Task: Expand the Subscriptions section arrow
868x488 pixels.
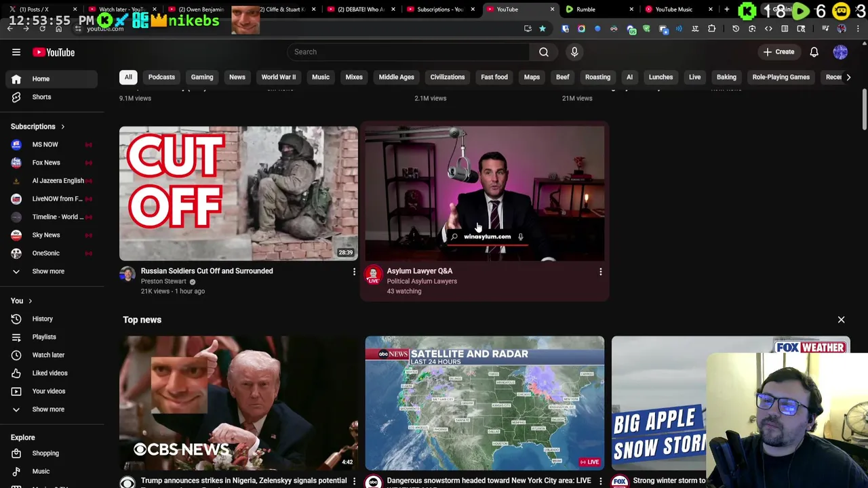Action: 62,127
